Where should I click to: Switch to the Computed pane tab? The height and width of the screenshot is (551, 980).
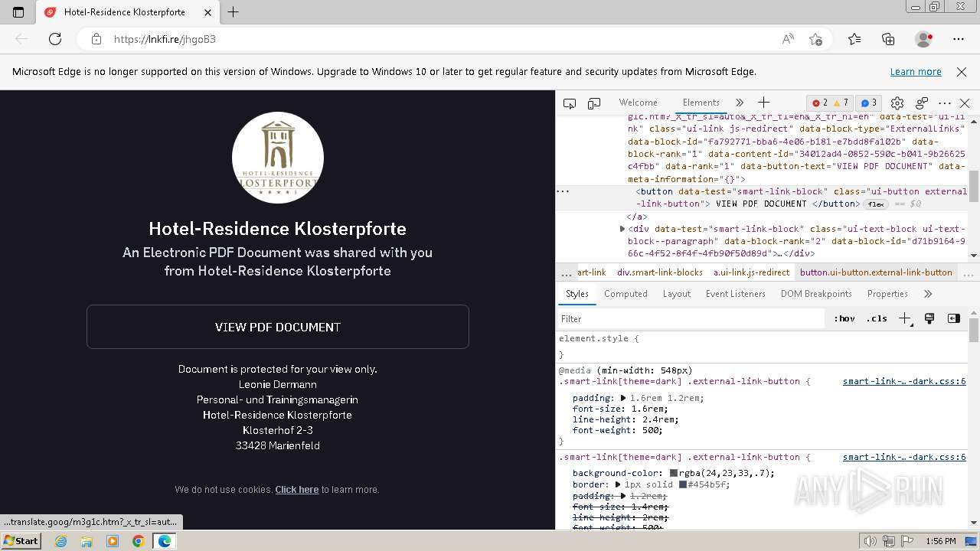(x=626, y=294)
